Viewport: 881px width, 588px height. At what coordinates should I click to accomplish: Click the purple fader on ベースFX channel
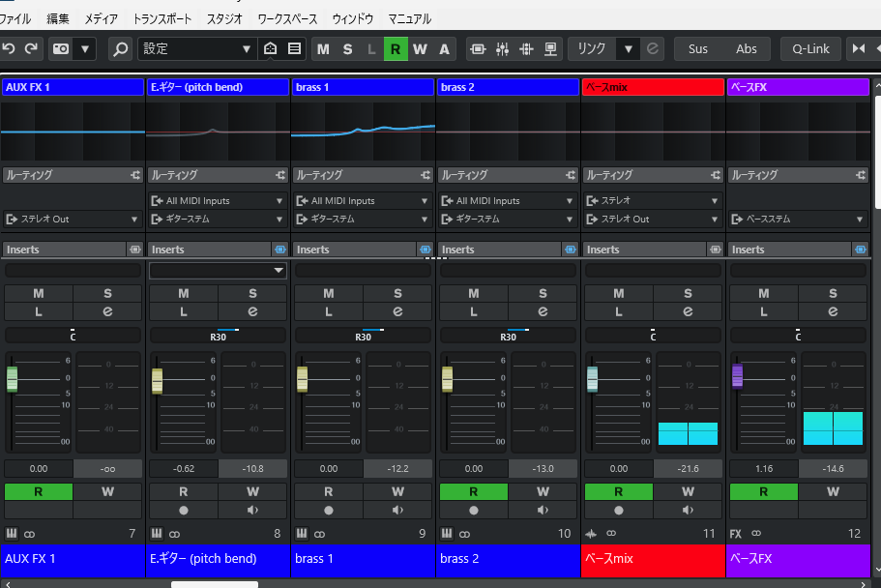(737, 376)
